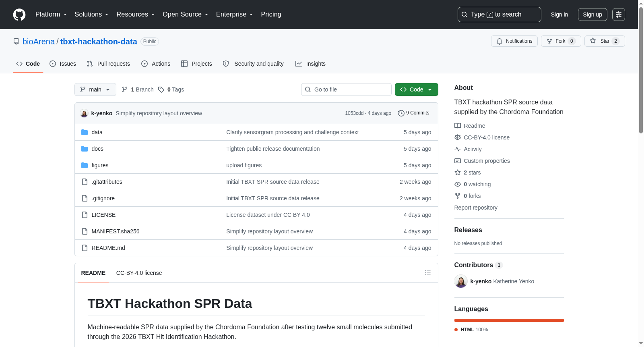The width and height of the screenshot is (644, 347).
Task: Open commit message 'Simplify repository layout overview' in header
Action: pyautogui.click(x=159, y=113)
